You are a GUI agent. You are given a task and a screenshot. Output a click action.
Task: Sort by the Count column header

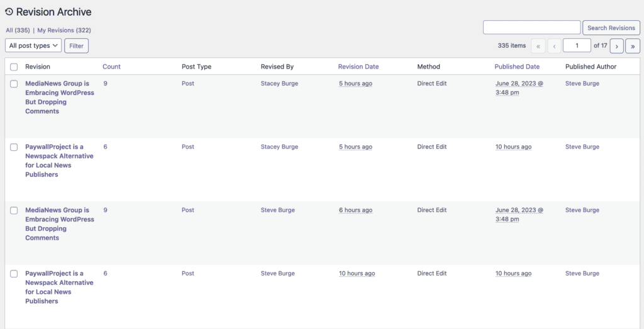(111, 67)
